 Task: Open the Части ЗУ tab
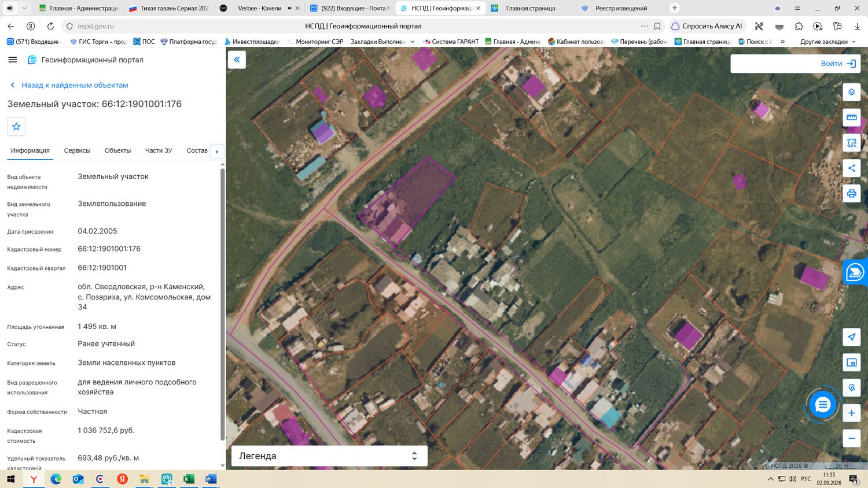(159, 150)
